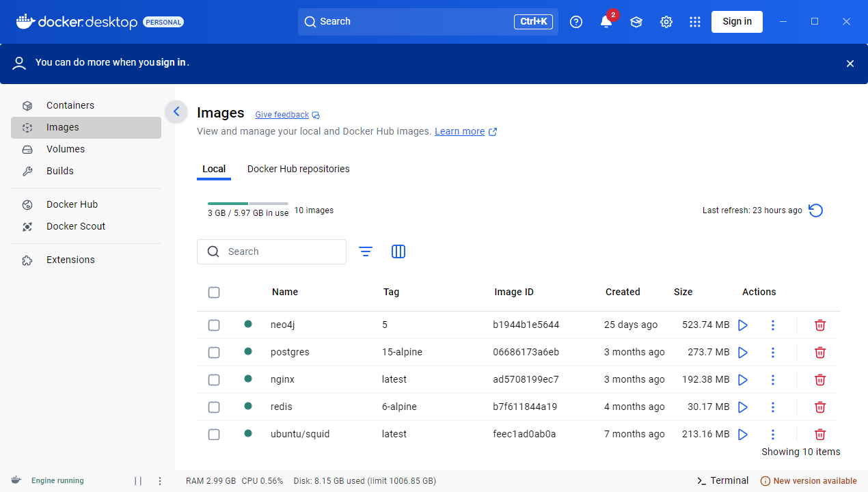This screenshot has width=868, height=492.
Task: Sort by the Name column header
Action: tap(285, 292)
